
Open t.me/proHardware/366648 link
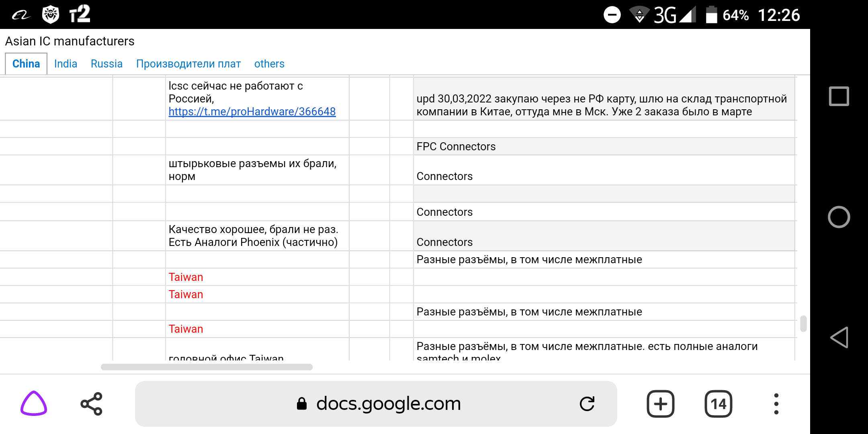pos(252,112)
